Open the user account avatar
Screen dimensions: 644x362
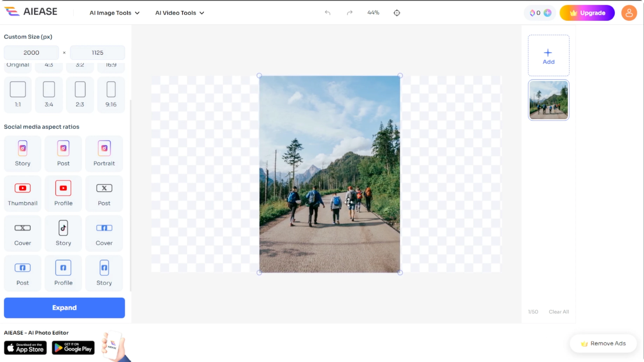[629, 13]
